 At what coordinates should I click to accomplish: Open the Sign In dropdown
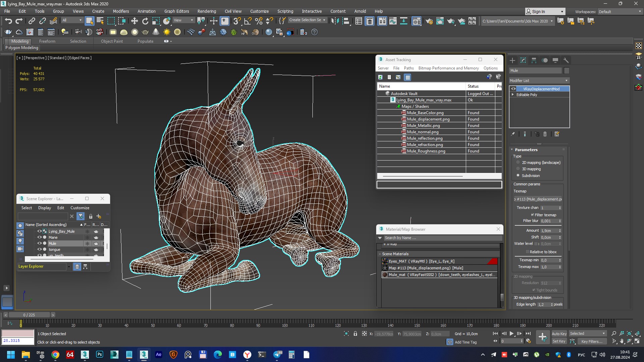click(x=545, y=11)
